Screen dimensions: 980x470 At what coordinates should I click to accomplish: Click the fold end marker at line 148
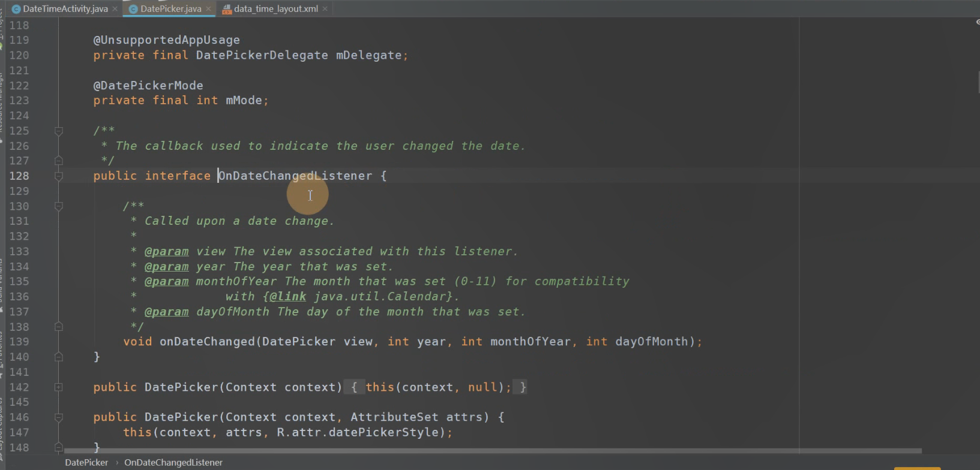(x=59, y=447)
